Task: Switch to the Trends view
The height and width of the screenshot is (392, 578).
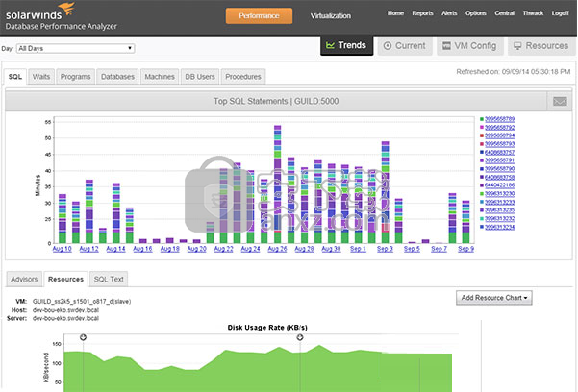Action: point(343,46)
